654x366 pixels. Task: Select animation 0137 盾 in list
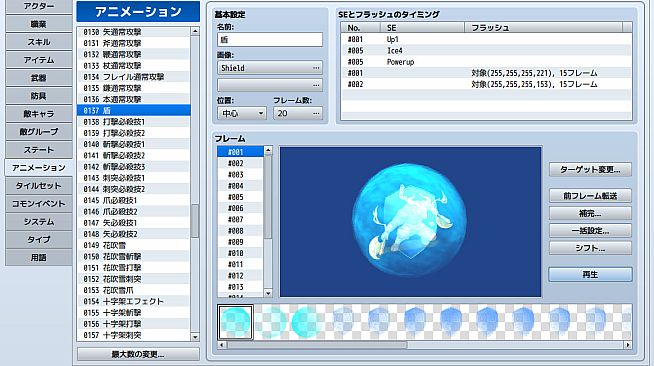133,110
